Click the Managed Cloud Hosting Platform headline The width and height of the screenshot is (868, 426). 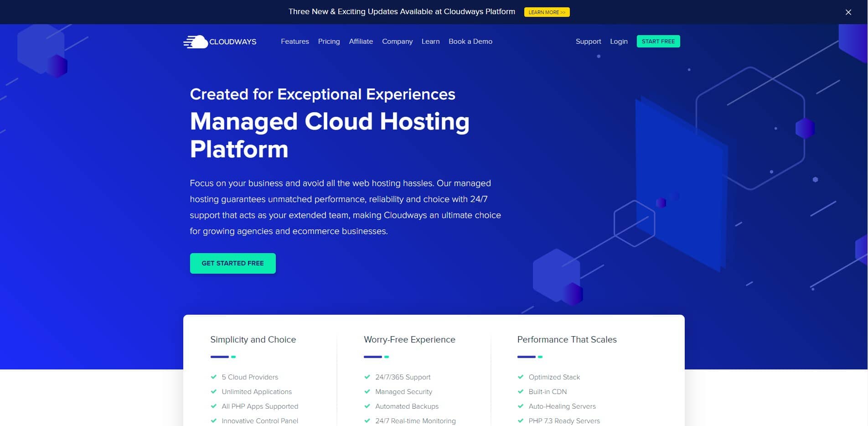330,135
